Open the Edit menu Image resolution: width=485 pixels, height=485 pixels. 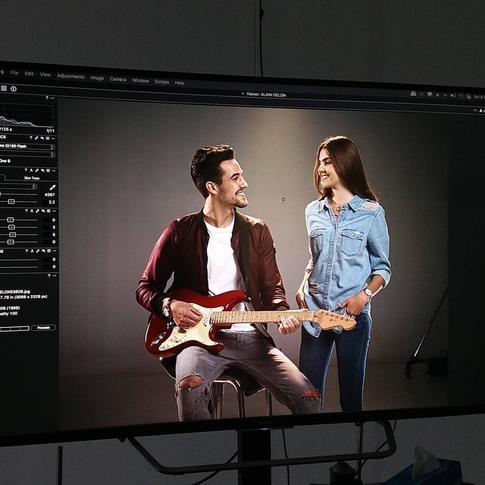[29, 74]
